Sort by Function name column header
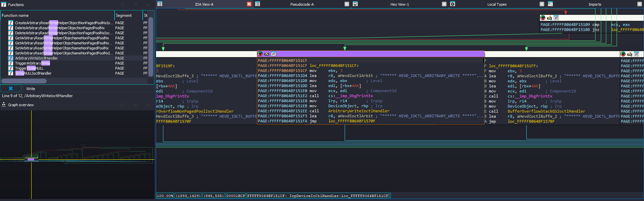 point(57,15)
